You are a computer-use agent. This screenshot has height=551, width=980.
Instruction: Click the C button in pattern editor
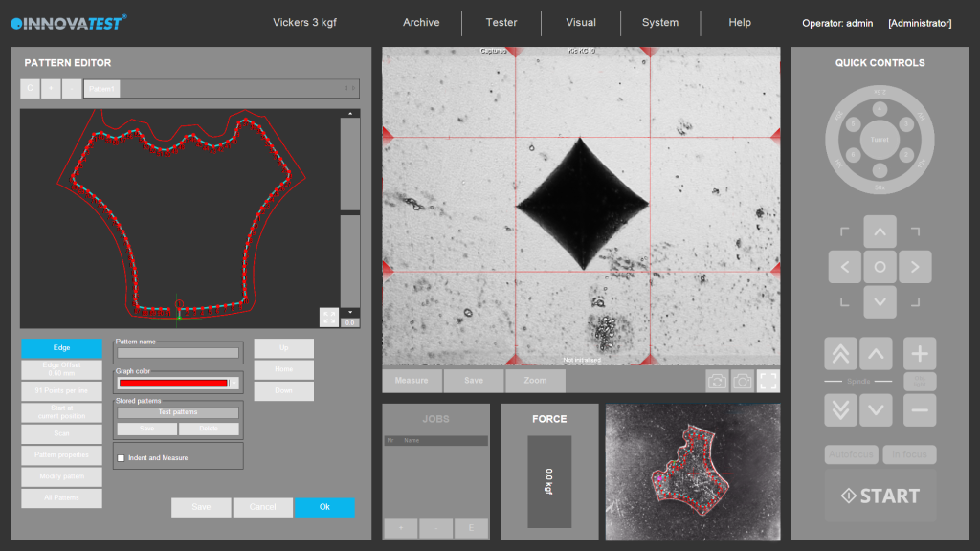click(x=30, y=89)
